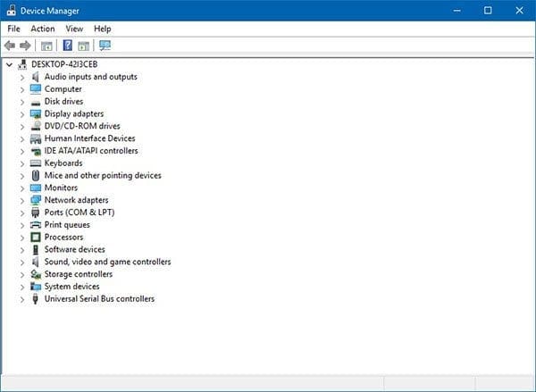Select the Ports (COM & LPT) entry
536x392 pixels.
click(80, 213)
